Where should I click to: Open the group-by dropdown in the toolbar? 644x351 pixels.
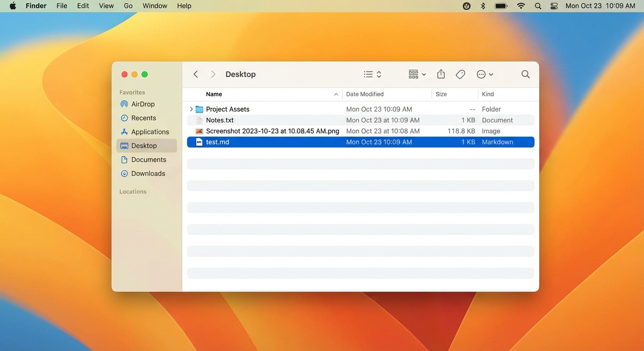click(416, 74)
